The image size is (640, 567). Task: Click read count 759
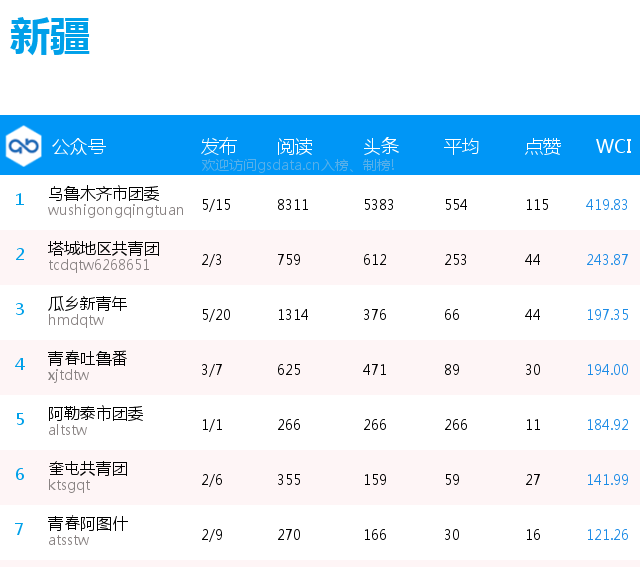click(x=289, y=260)
